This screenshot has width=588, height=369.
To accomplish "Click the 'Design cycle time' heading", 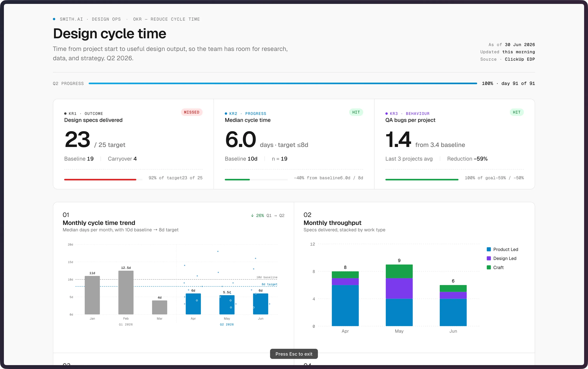I will [110, 33].
